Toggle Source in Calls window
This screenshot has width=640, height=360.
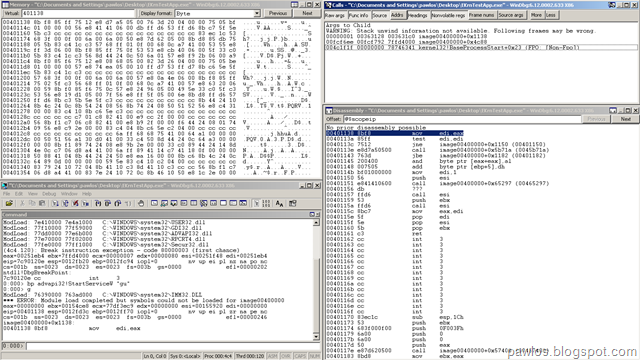(x=380, y=15)
